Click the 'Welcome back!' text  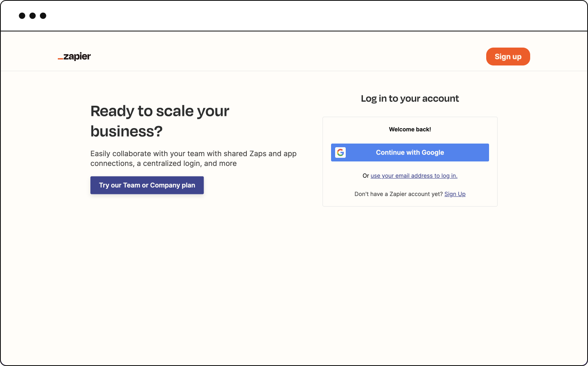point(410,129)
